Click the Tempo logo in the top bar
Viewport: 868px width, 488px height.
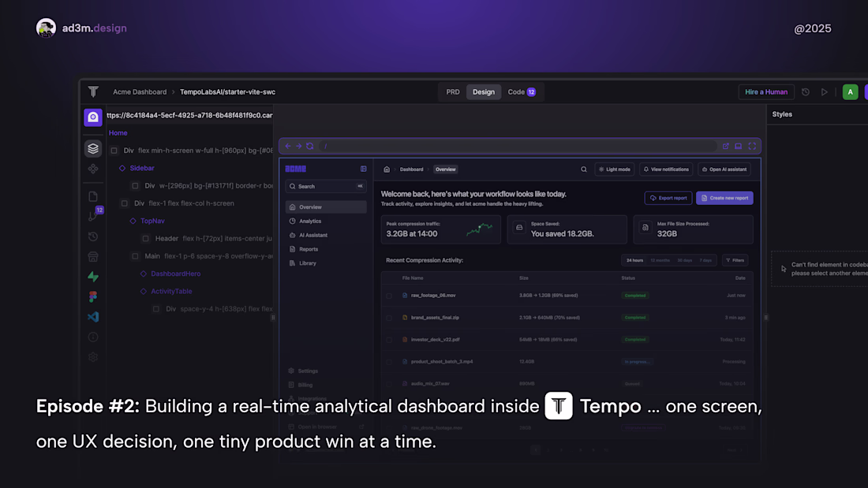pos(93,92)
